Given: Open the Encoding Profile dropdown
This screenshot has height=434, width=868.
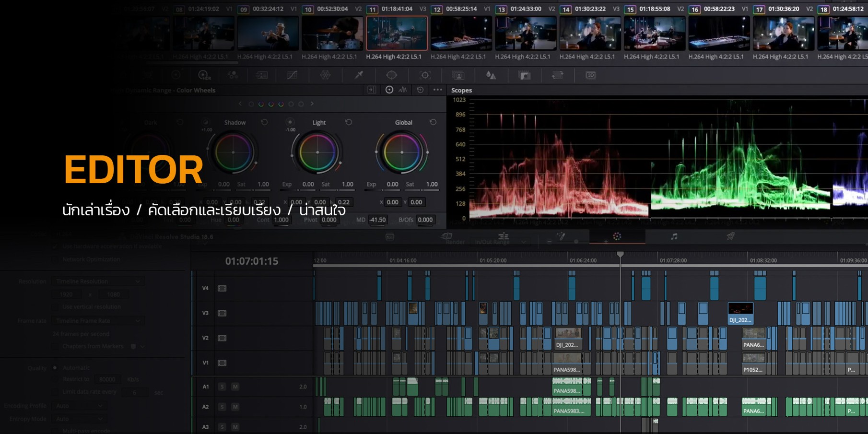Looking at the screenshot, I should 80,406.
